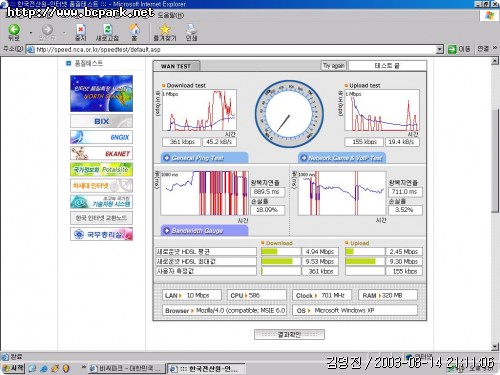Click the green Go arrow button
Viewport: 500px width, 375px height.
coord(452,49)
